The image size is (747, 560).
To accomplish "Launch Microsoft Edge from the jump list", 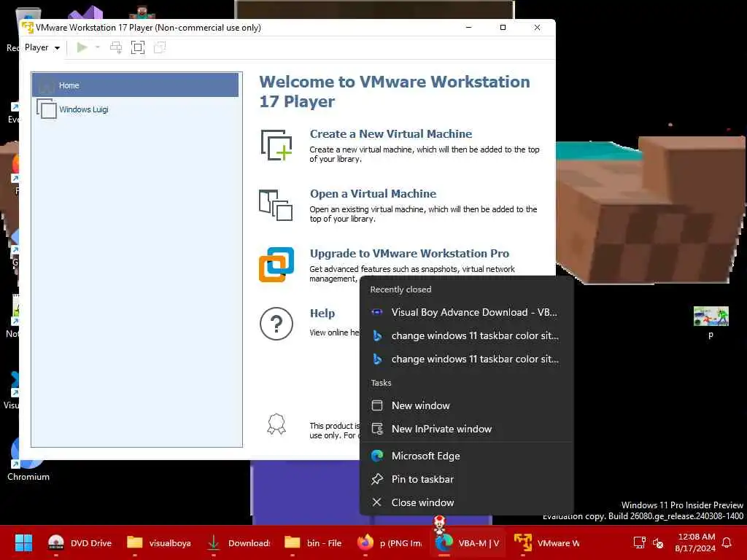I will pos(466,456).
